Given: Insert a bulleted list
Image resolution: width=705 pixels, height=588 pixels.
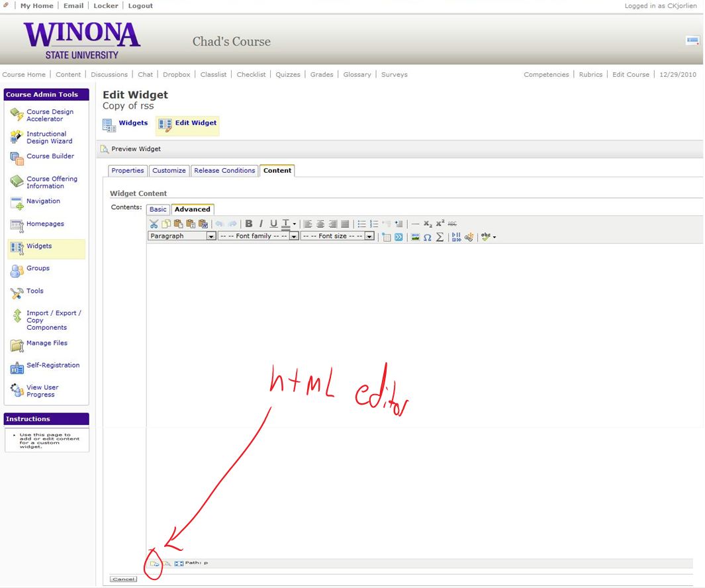Looking at the screenshot, I should click(361, 224).
